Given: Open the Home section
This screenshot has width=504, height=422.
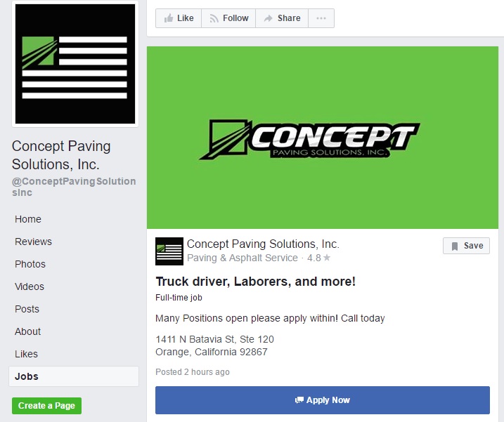Looking at the screenshot, I should click(28, 219).
